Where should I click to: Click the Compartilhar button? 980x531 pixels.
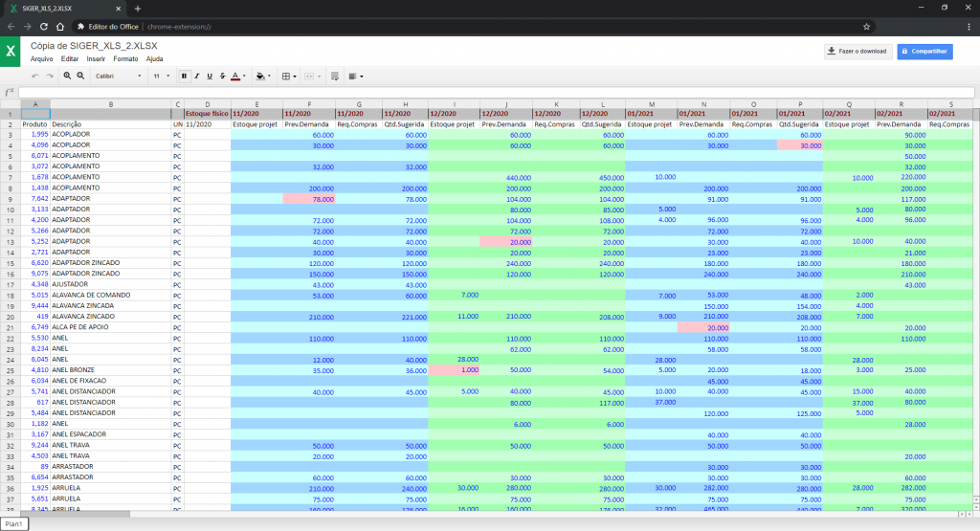tap(924, 51)
